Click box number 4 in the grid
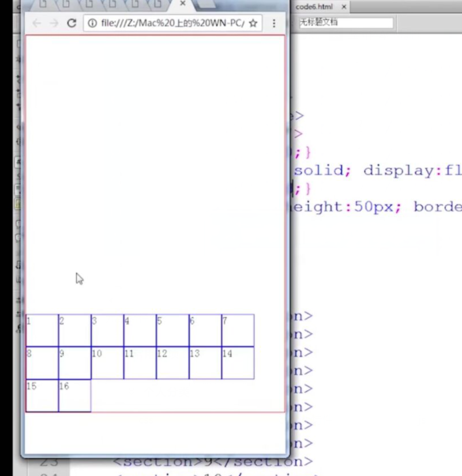This screenshot has height=476, width=462. click(140, 330)
